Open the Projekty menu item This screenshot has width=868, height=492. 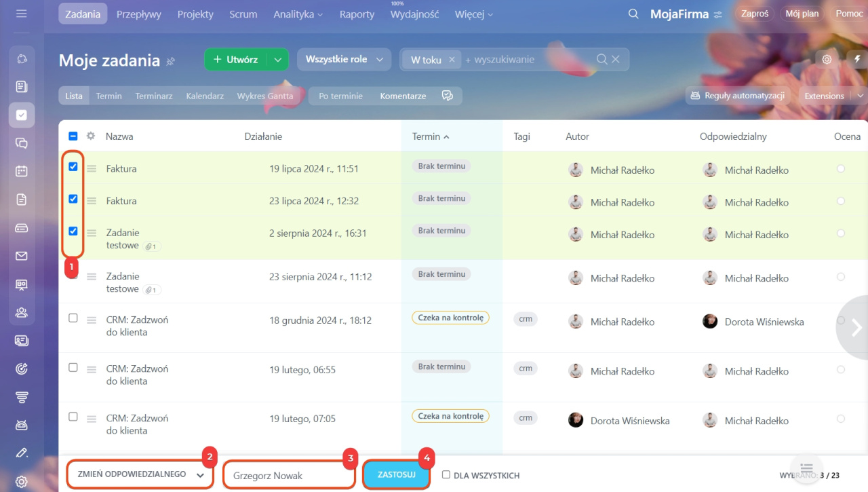coord(195,14)
